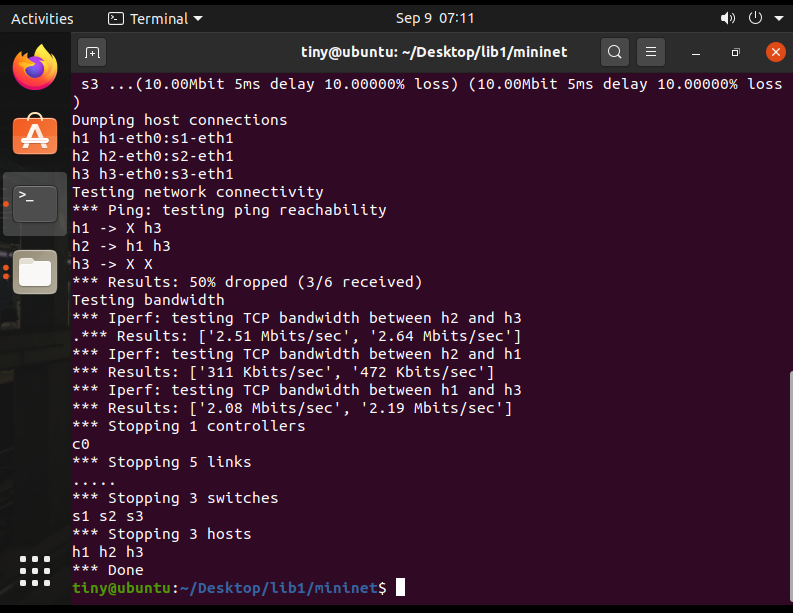Open the Files manager in dock
This screenshot has height=613, width=793.
tap(35, 272)
